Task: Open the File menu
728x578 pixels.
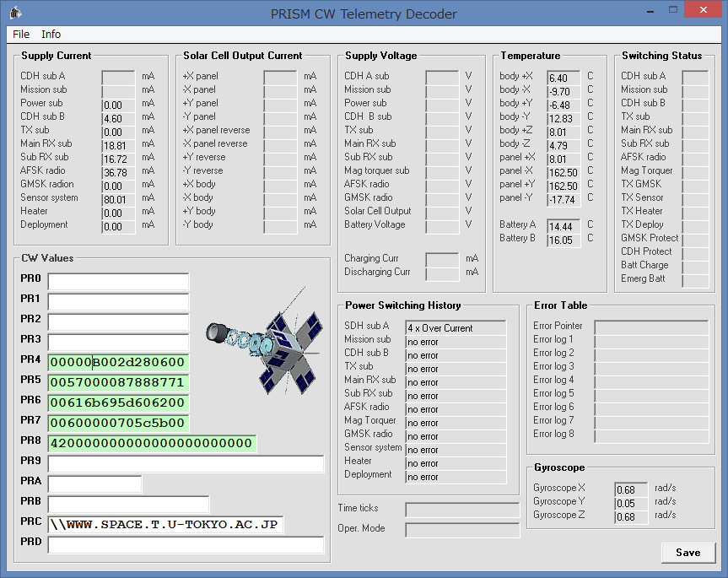Action: click(21, 35)
